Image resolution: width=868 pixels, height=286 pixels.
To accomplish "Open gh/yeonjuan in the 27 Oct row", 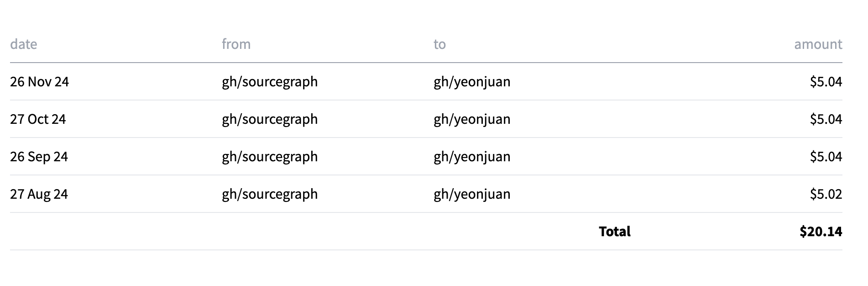I will pyautogui.click(x=472, y=119).
